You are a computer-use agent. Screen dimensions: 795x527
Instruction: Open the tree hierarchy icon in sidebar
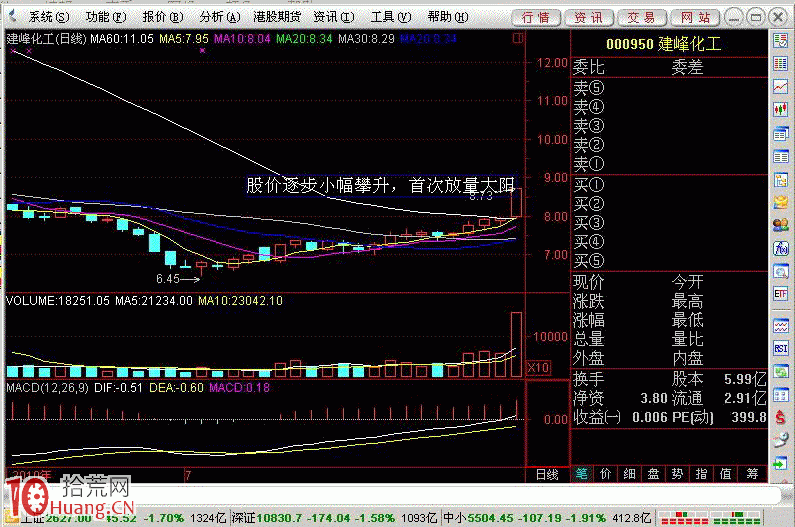click(781, 180)
